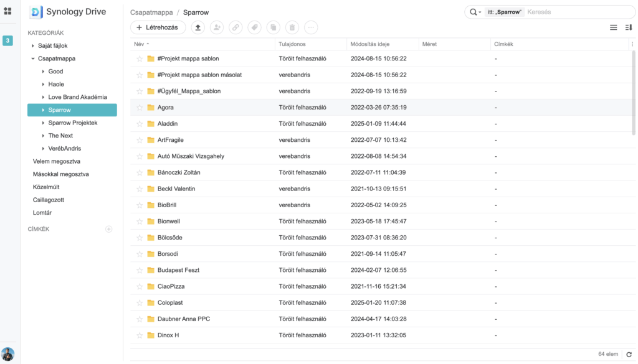Open the search options dropdown
The image size is (638, 364).
(x=475, y=12)
